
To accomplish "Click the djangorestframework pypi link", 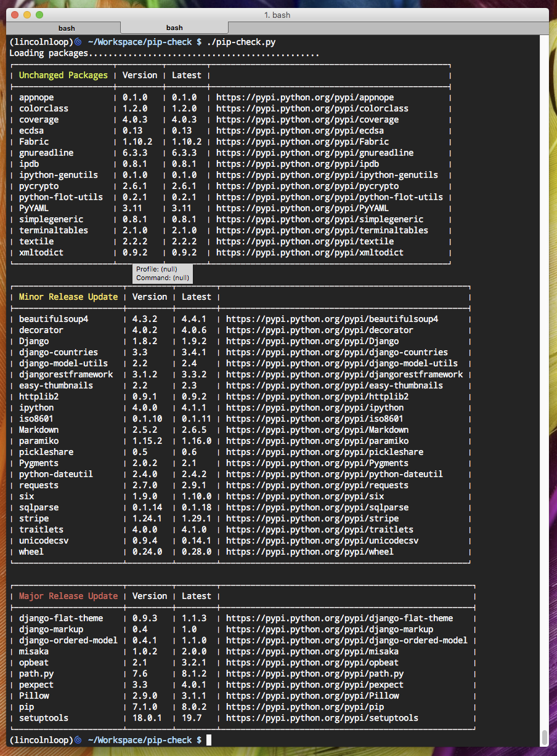I will [344, 374].
